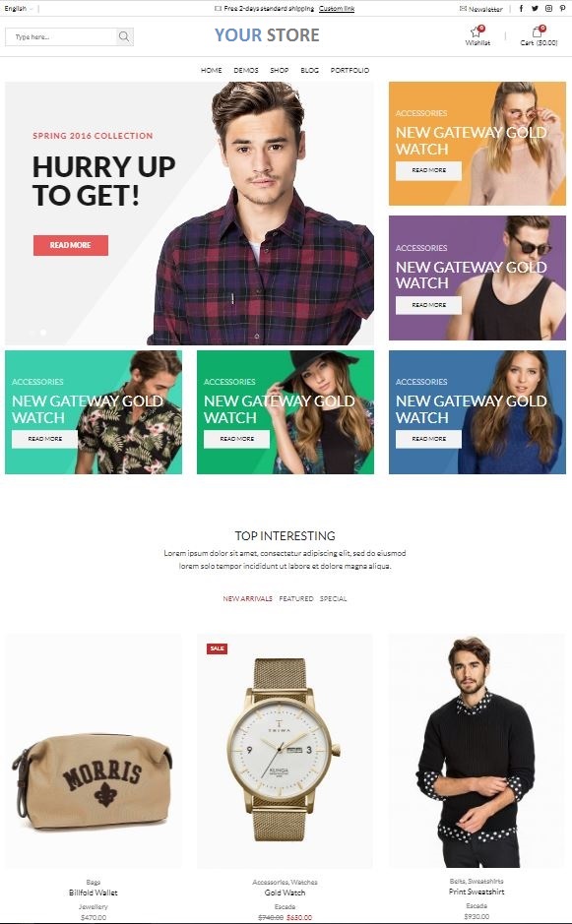Image resolution: width=572 pixels, height=924 pixels.
Task: Go to the PORTFOLIO menu item
Action: 350,70
